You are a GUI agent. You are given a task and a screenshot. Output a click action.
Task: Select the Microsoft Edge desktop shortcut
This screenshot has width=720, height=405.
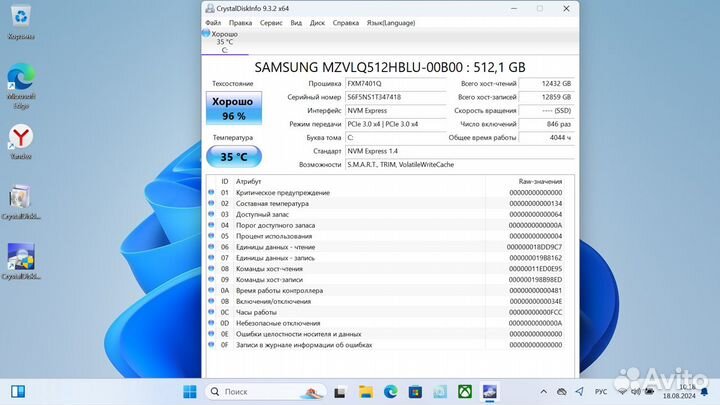tap(21, 86)
